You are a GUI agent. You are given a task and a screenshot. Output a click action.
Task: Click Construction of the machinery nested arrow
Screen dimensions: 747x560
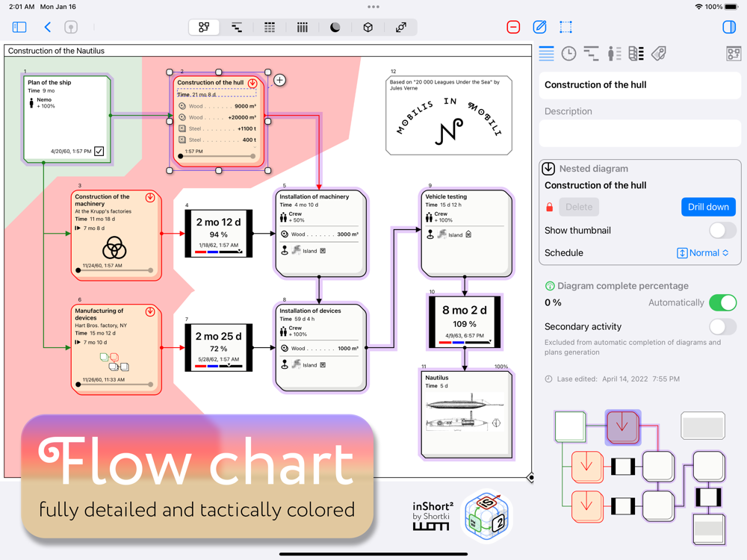coord(150,197)
